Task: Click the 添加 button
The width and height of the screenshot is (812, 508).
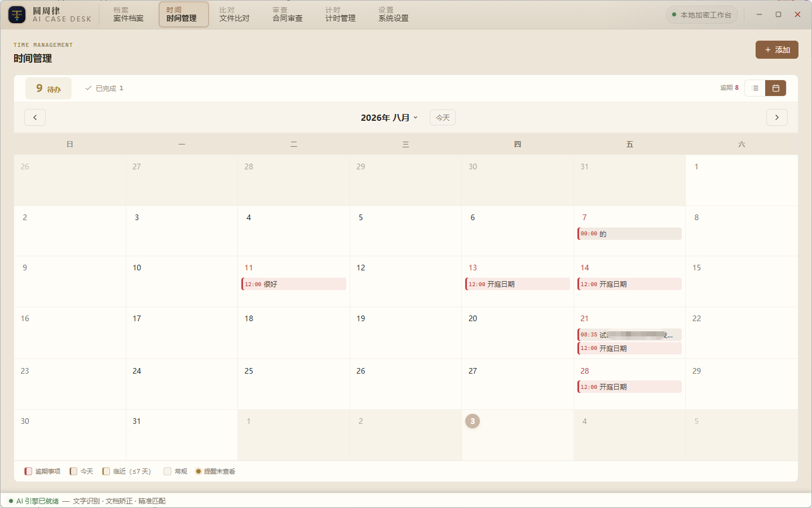Action: [777, 50]
